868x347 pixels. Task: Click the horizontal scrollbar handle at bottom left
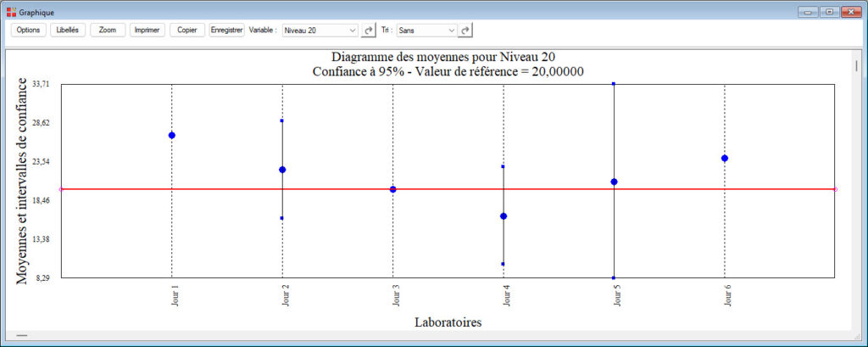(21, 336)
